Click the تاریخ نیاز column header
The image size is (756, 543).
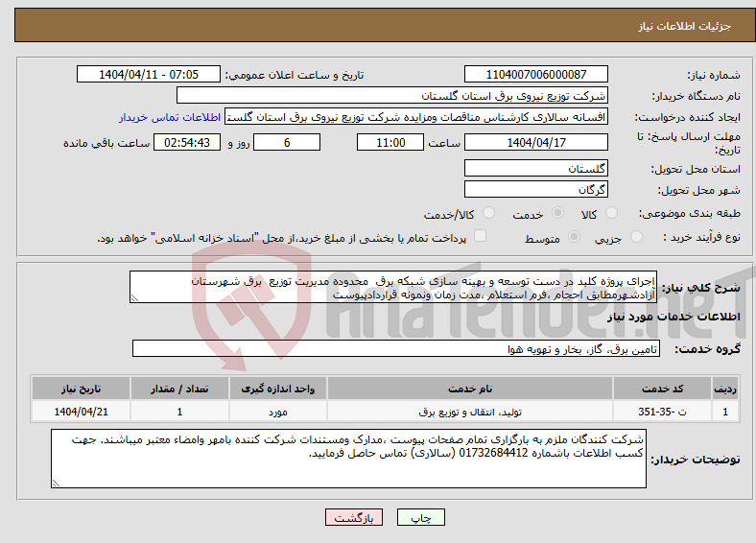[x=81, y=389]
